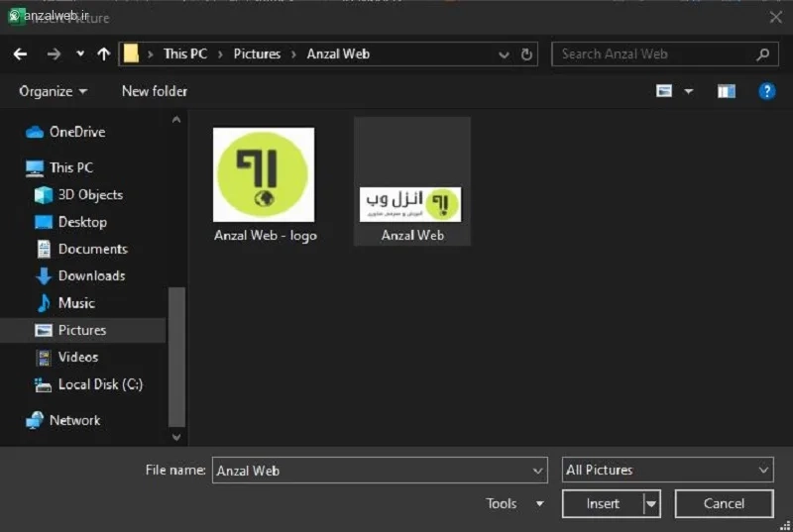
Task: Expand the address bar history dropdown
Action: click(x=504, y=54)
